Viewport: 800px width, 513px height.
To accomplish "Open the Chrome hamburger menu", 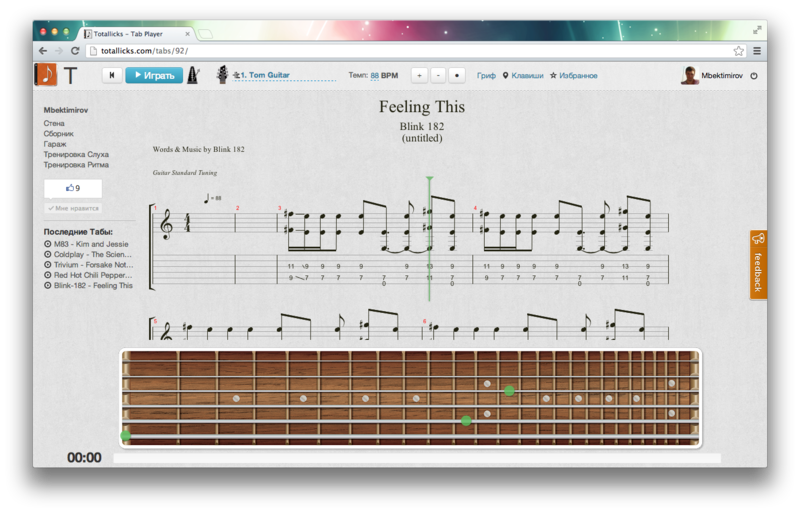I will tap(757, 51).
